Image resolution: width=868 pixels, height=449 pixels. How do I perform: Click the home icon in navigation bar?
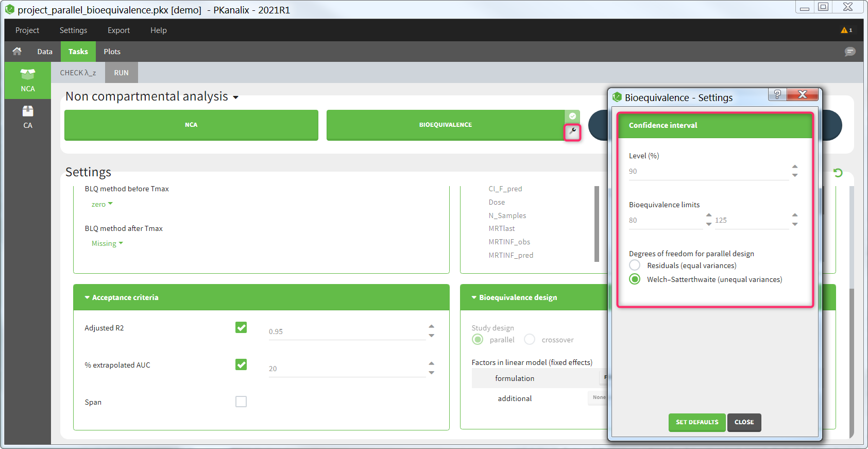pos(17,51)
